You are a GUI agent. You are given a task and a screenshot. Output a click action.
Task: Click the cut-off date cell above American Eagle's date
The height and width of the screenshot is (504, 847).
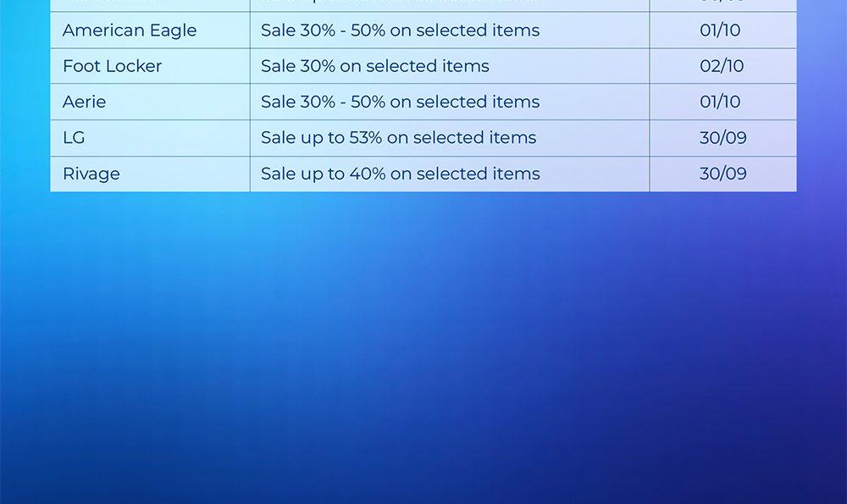[722, 4]
